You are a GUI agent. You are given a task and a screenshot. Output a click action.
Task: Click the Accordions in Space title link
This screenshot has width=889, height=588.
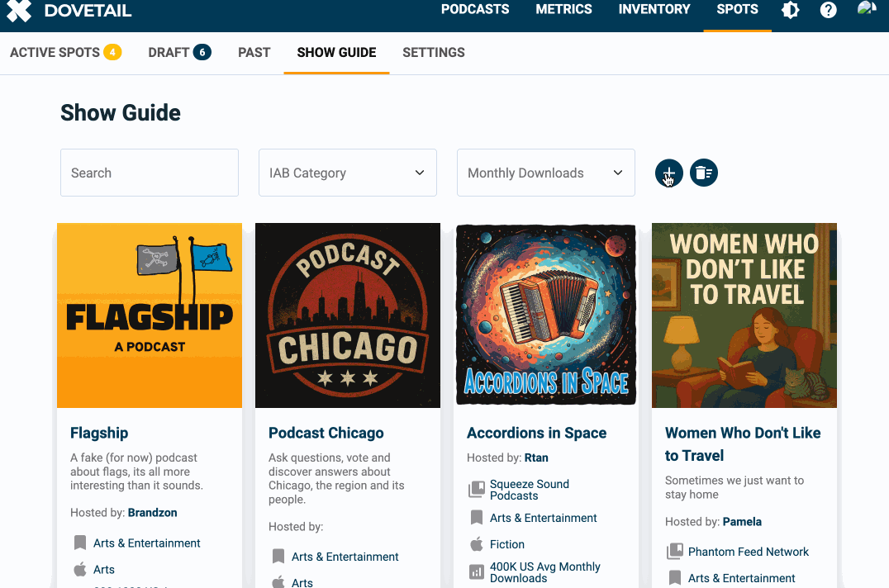tap(536, 433)
